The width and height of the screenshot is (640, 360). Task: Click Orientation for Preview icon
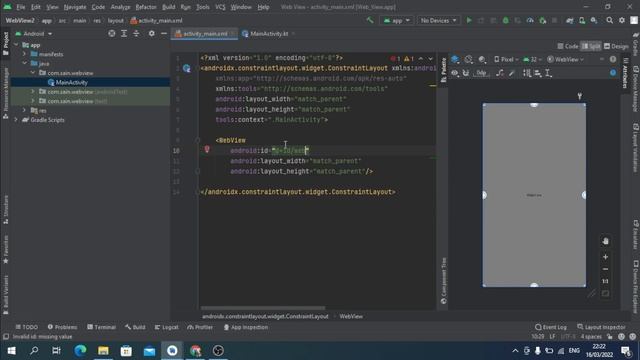469,60
